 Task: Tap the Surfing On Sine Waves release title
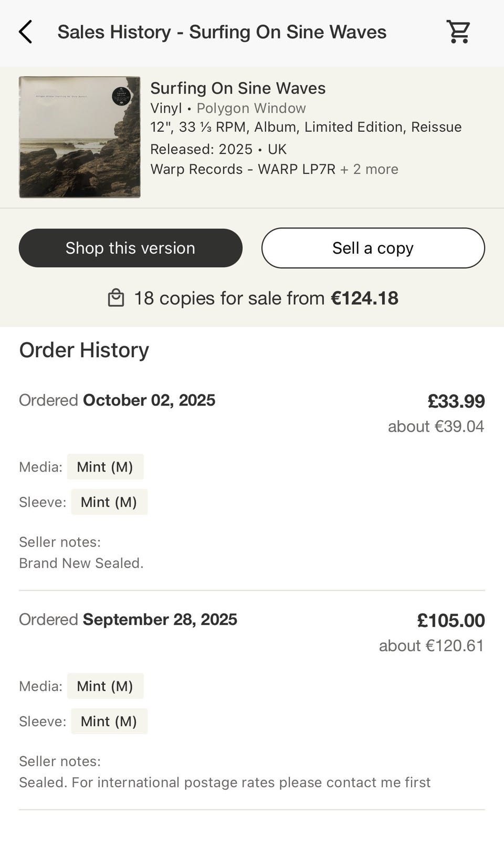238,88
